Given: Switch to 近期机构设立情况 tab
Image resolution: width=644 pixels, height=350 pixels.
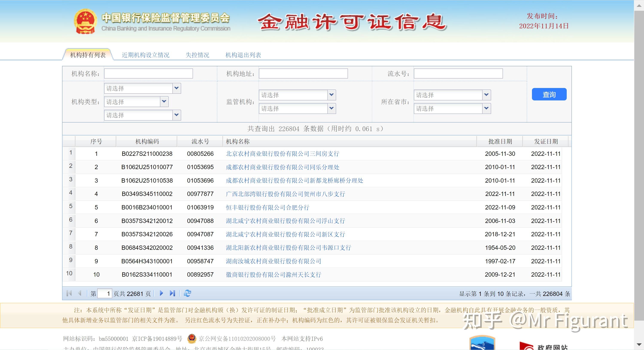Looking at the screenshot, I should (146, 55).
